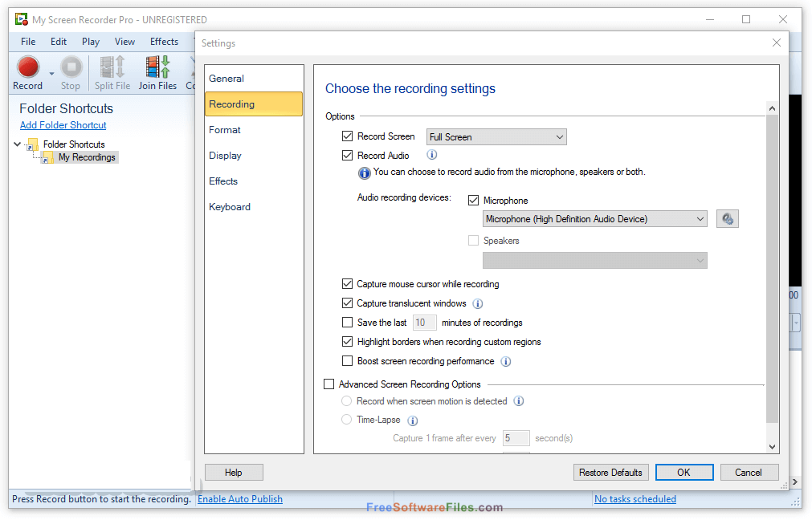
Task: Open the Display settings tab
Action: (253, 156)
